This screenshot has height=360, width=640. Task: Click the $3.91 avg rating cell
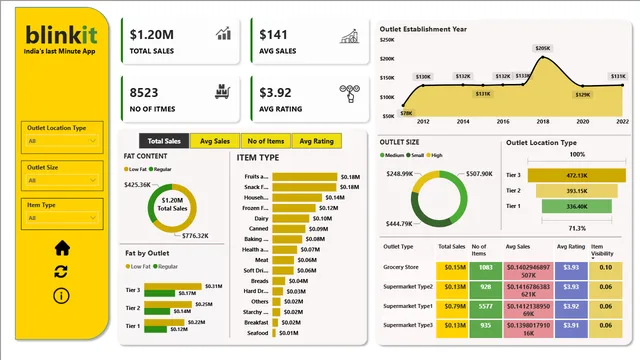[x=571, y=329]
